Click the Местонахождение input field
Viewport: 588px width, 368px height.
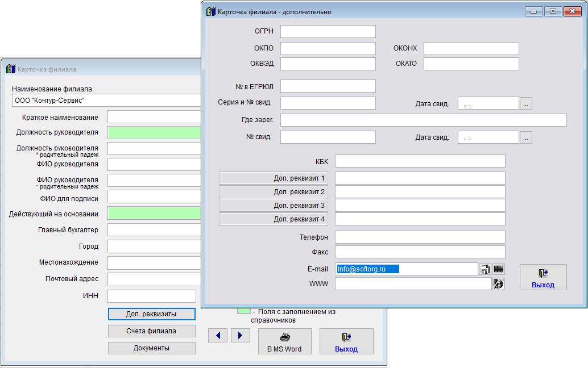[x=155, y=263]
